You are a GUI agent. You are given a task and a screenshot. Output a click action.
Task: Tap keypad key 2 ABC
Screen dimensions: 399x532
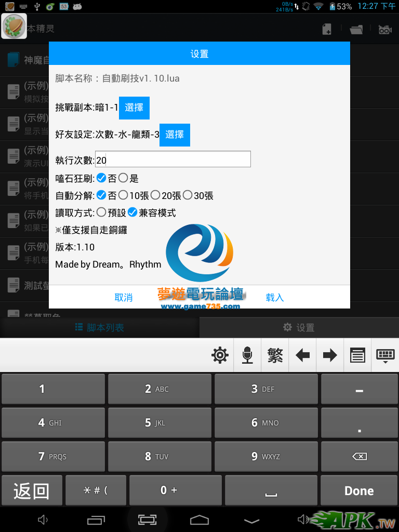160,389
